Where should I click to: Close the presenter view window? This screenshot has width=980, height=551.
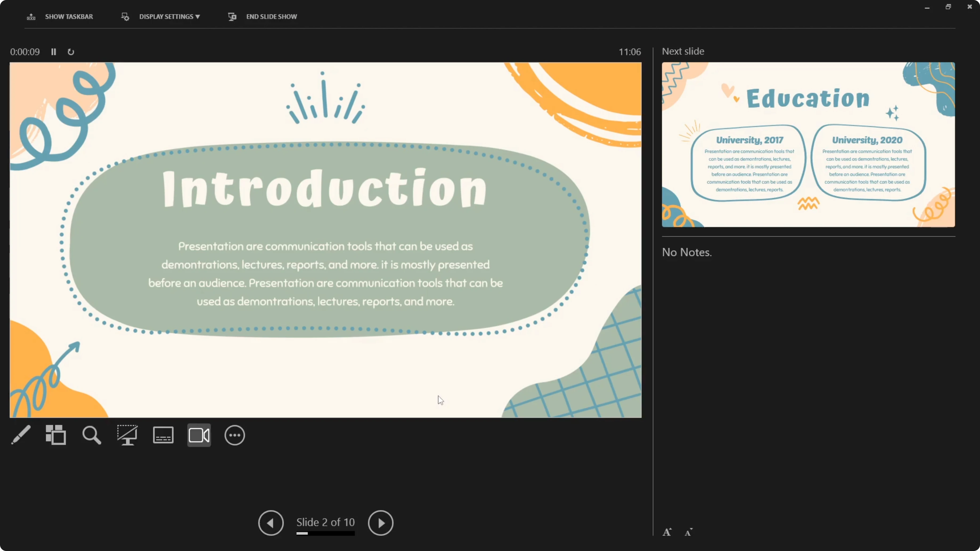(x=970, y=7)
